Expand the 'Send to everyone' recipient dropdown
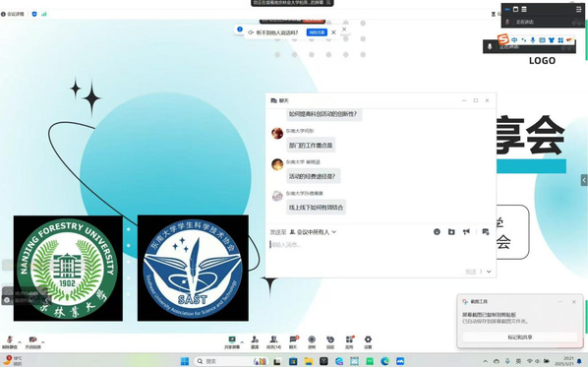 click(x=313, y=232)
